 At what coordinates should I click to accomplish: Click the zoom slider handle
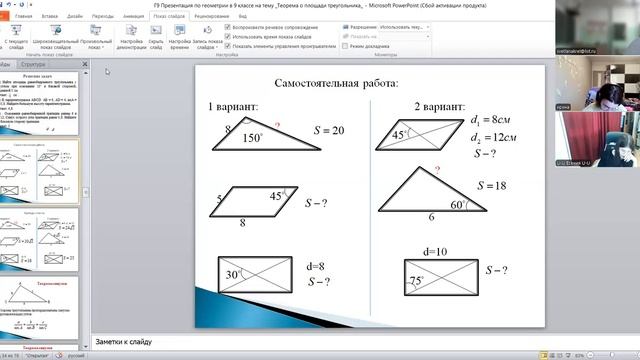611,356
